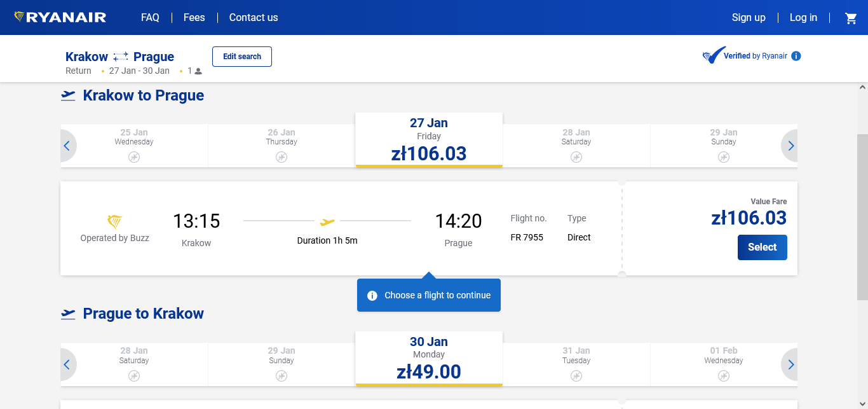Show earlier outbound dates with left arrow
The width and height of the screenshot is (868, 409).
pyautogui.click(x=67, y=146)
